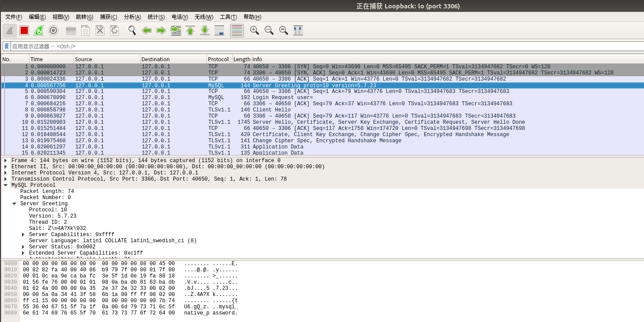Stop the running capture with red square
The height and width of the screenshot is (322, 644).
click(x=24, y=30)
